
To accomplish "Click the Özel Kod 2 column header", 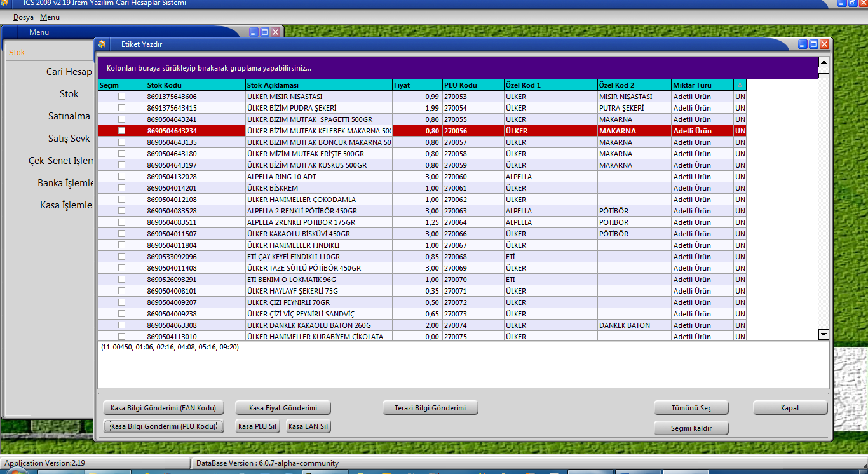I will [x=634, y=85].
